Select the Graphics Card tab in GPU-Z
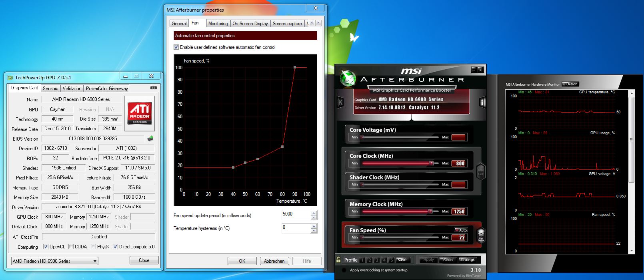The width and height of the screenshot is (644, 280). pos(24,88)
